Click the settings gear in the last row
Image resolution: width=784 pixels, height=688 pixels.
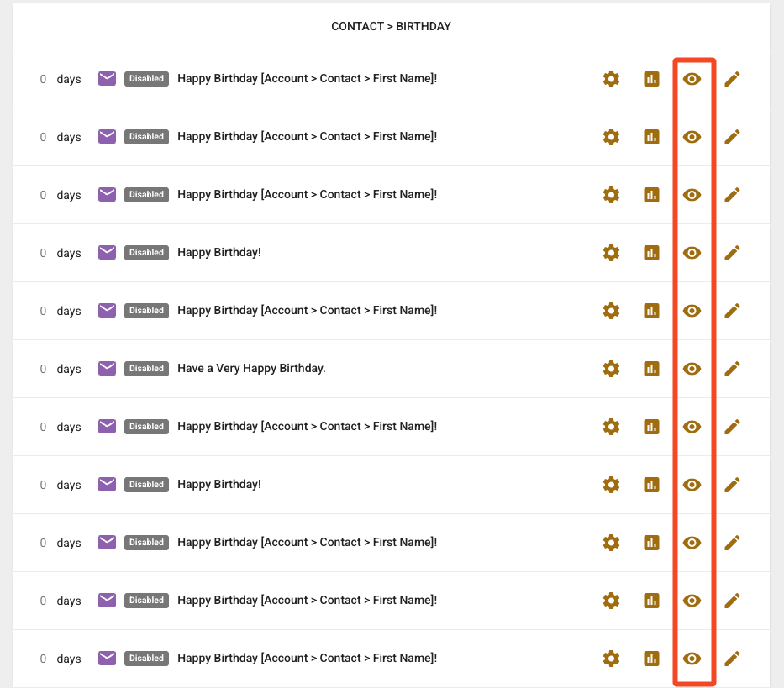coord(611,659)
